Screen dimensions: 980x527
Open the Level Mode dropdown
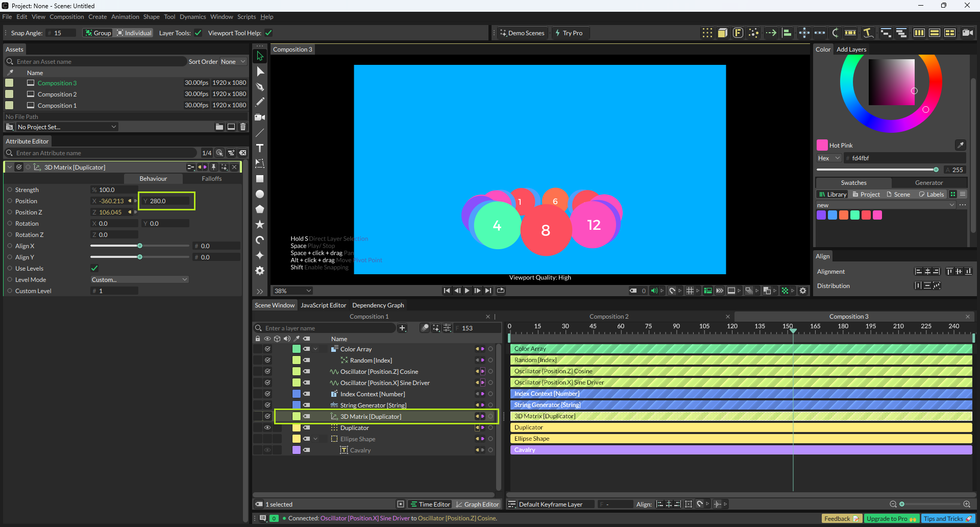coord(139,280)
